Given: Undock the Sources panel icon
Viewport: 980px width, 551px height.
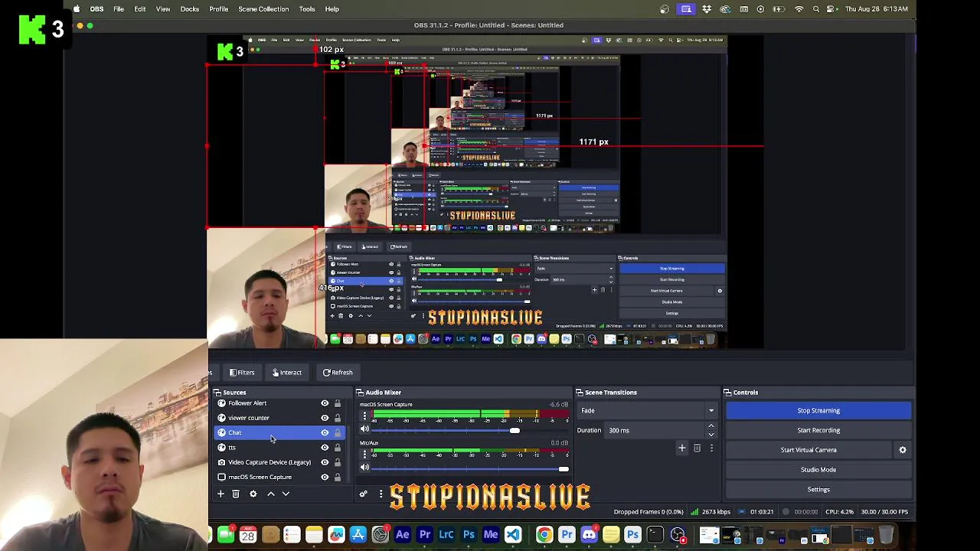Looking at the screenshot, I should coord(217,393).
